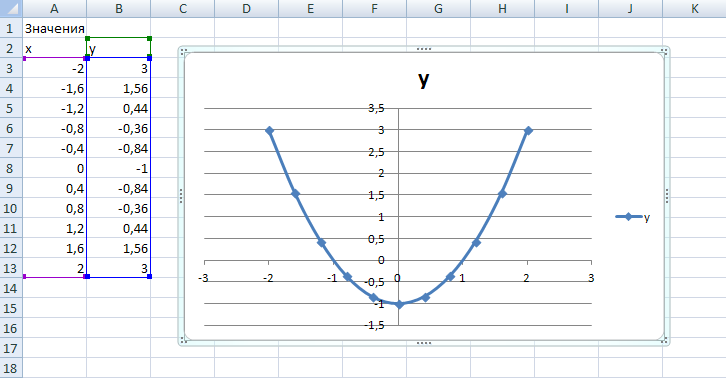Select cell A1 containing "Значения"

coord(55,28)
